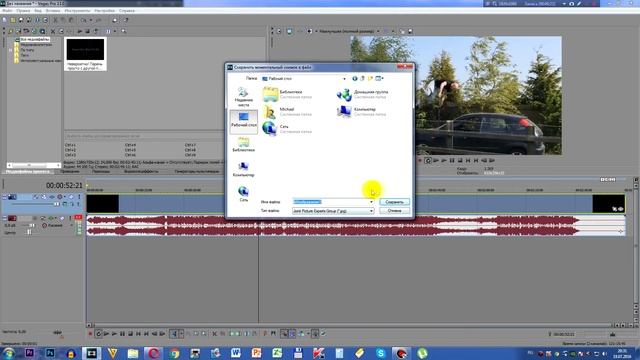Switch to the Переходы tab
Image resolution: width=640 pixels, height=360 pixels.
pos(100,171)
